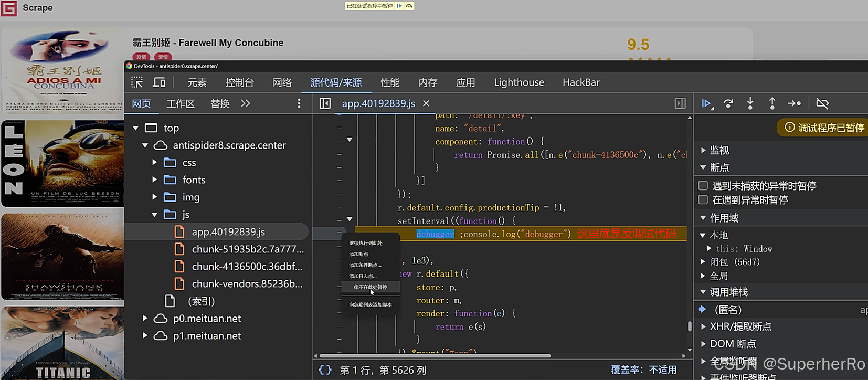This screenshot has height=380, width=868.
Task: Expand the 闭包 (56d7) scope entry
Action: pyautogui.click(x=703, y=261)
